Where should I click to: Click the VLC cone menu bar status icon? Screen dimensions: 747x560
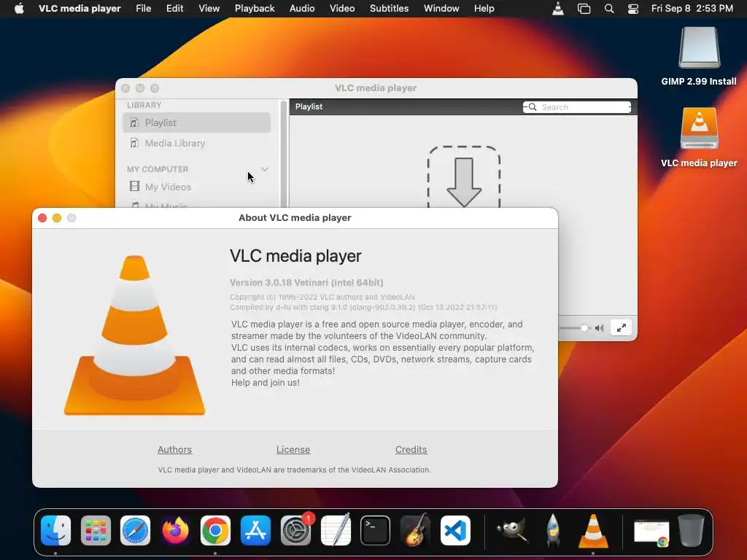point(558,9)
